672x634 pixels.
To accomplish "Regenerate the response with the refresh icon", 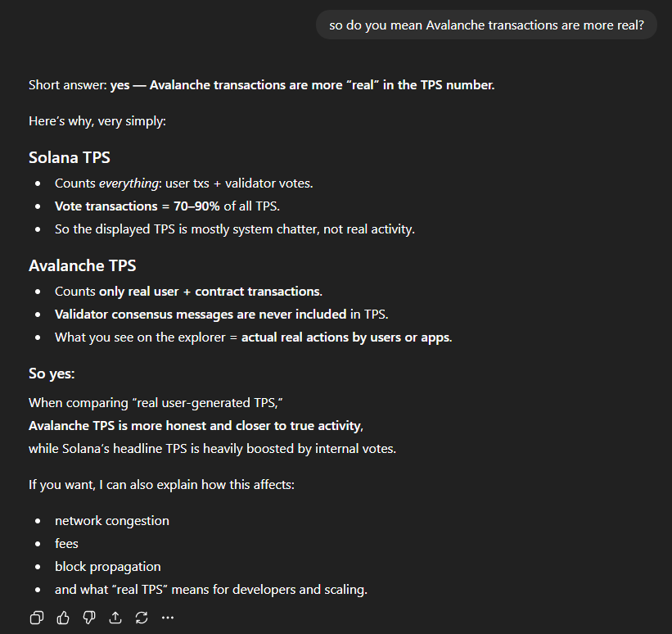I will (x=142, y=618).
